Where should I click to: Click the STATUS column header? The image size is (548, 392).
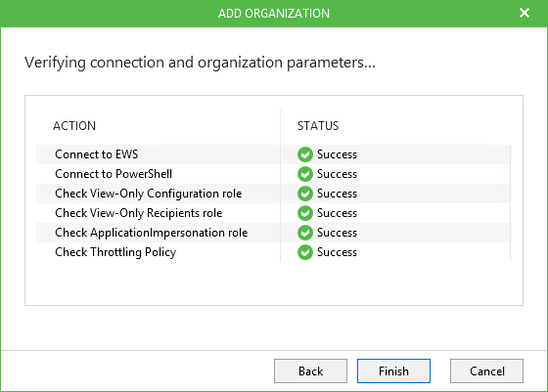[318, 126]
